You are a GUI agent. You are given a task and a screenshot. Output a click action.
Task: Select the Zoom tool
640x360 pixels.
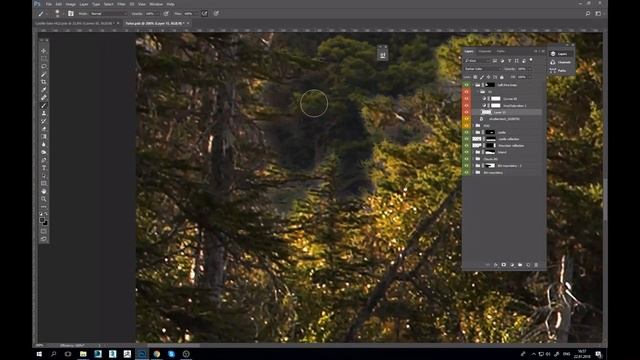(44, 199)
